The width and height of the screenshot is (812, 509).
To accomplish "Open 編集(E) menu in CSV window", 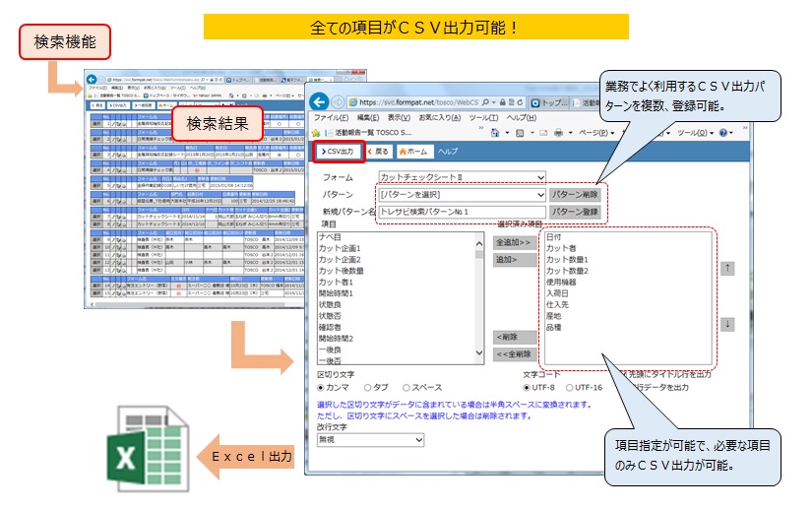I will click(368, 118).
